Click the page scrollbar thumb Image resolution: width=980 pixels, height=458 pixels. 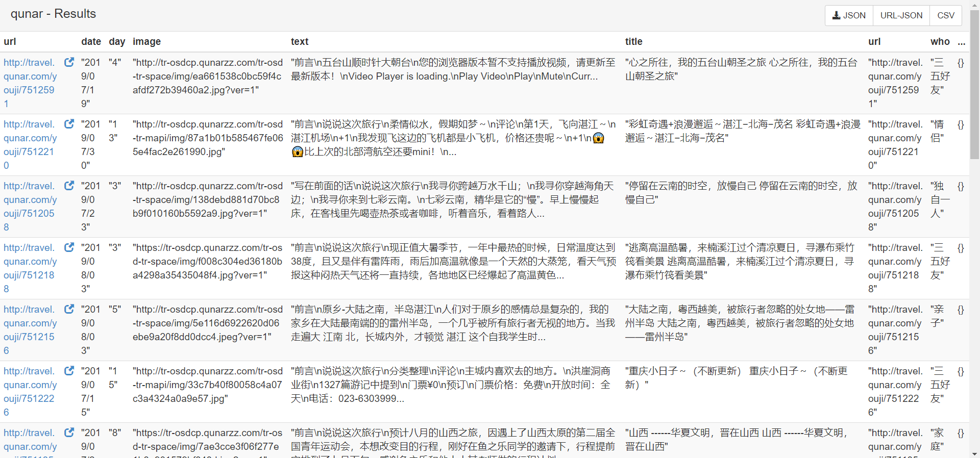click(x=974, y=84)
